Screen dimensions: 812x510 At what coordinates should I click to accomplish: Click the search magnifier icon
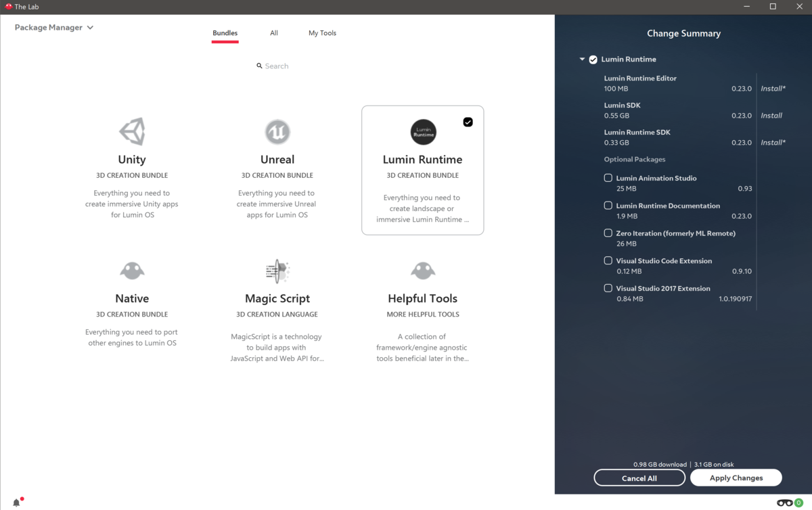click(259, 66)
